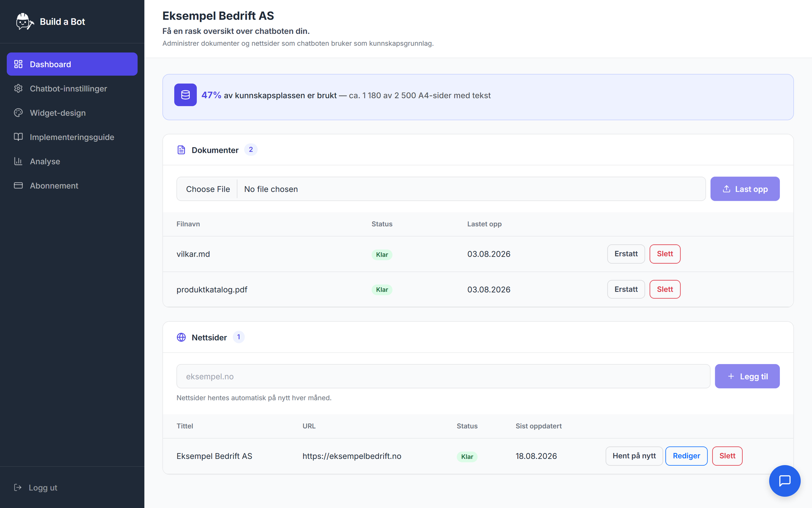
Task: Click the vilkar.md file name
Action: click(193, 254)
